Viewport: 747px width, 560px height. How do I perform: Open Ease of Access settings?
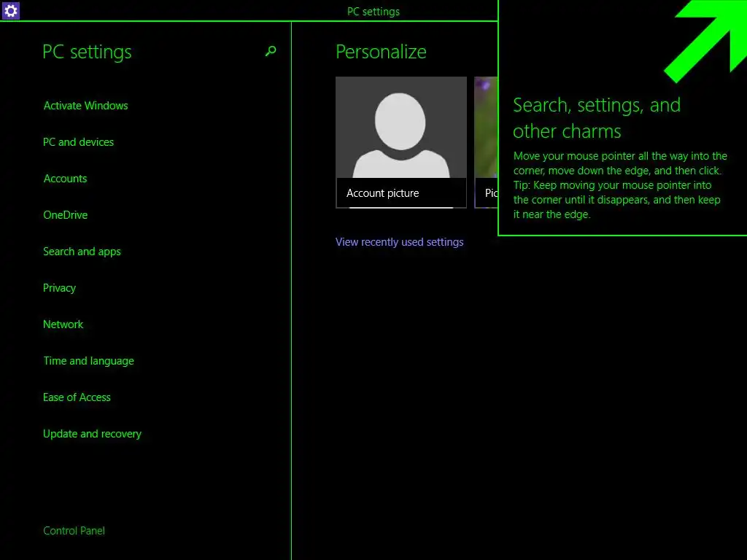coord(77,397)
